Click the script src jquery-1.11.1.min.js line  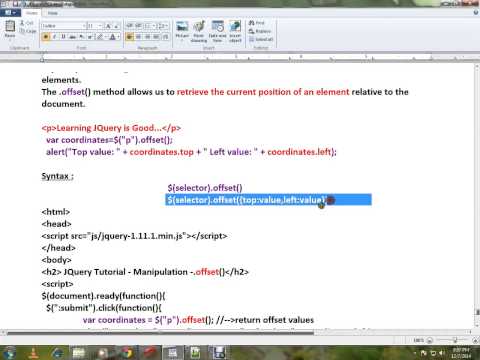coord(134,236)
